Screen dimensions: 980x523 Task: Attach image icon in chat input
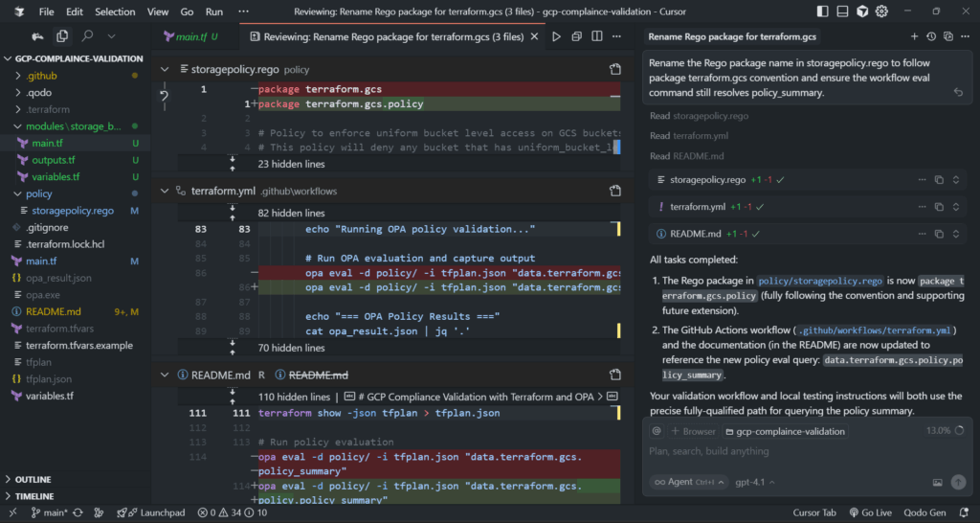[x=938, y=483]
